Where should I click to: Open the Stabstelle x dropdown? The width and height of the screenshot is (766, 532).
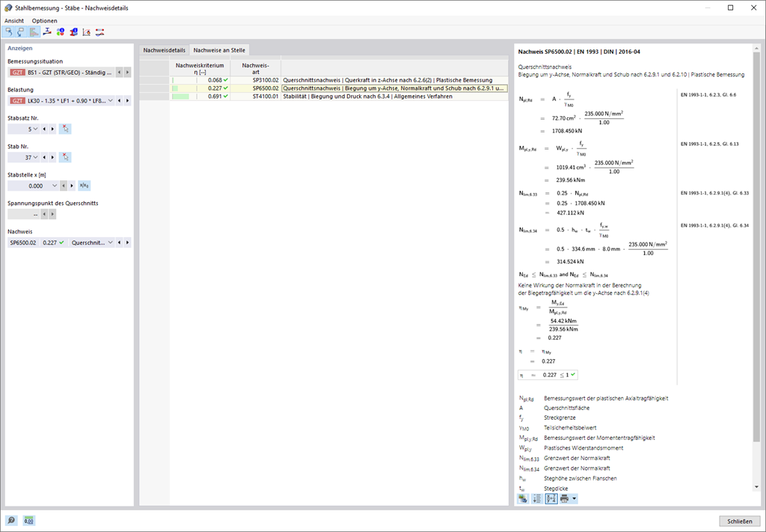tap(54, 186)
